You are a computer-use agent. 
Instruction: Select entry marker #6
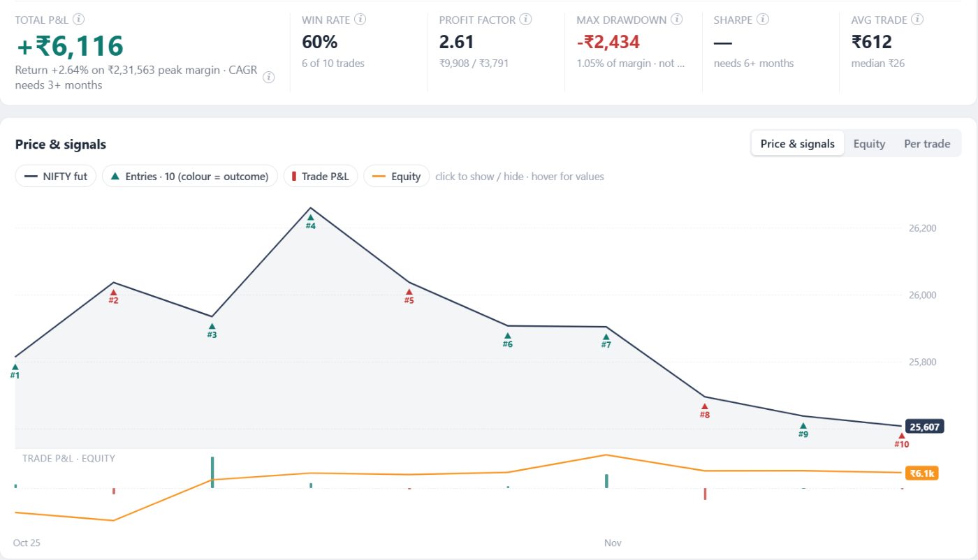[x=507, y=339]
